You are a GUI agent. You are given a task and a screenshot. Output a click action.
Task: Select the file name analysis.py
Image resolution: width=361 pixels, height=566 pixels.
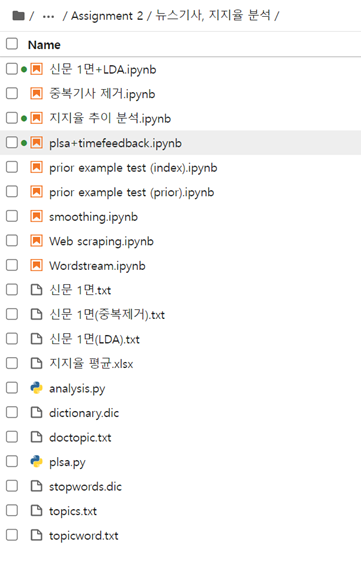(x=77, y=389)
